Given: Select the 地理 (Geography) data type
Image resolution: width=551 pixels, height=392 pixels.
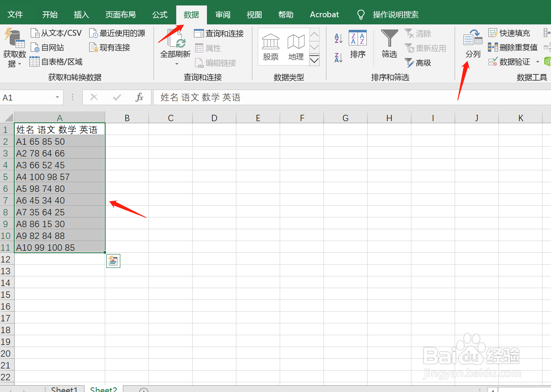Looking at the screenshot, I should [296, 48].
